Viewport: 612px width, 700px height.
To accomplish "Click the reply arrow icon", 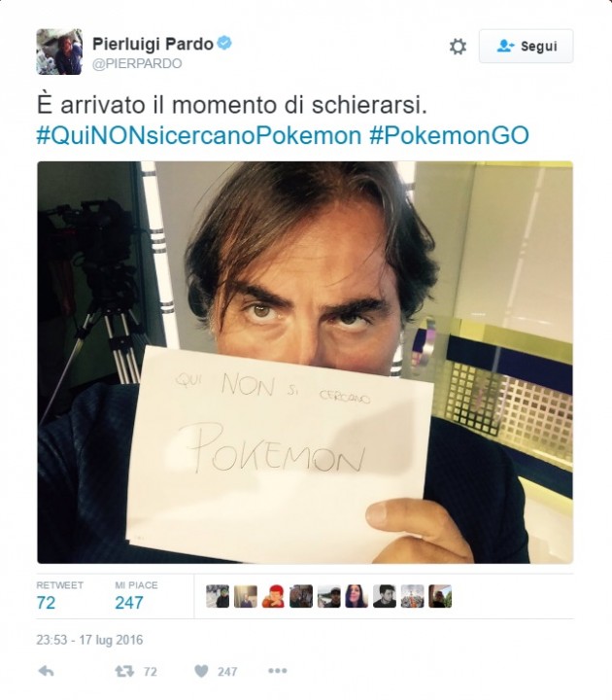I will pos(47,671).
